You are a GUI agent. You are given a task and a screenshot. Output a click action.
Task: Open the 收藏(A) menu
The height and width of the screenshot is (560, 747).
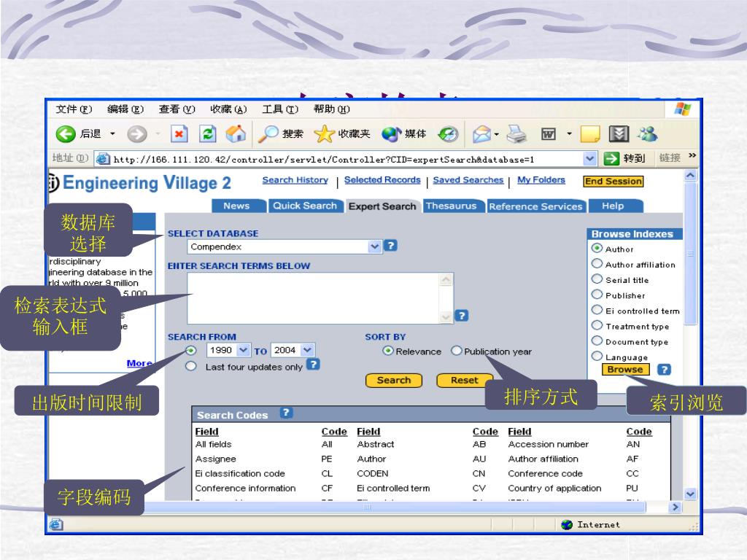point(228,109)
